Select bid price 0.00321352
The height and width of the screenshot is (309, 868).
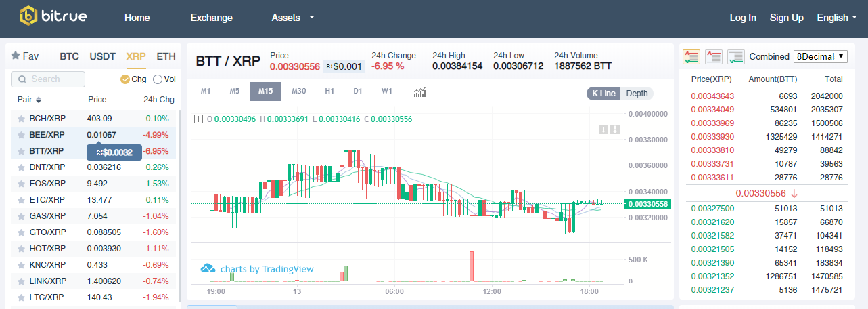tap(712, 276)
